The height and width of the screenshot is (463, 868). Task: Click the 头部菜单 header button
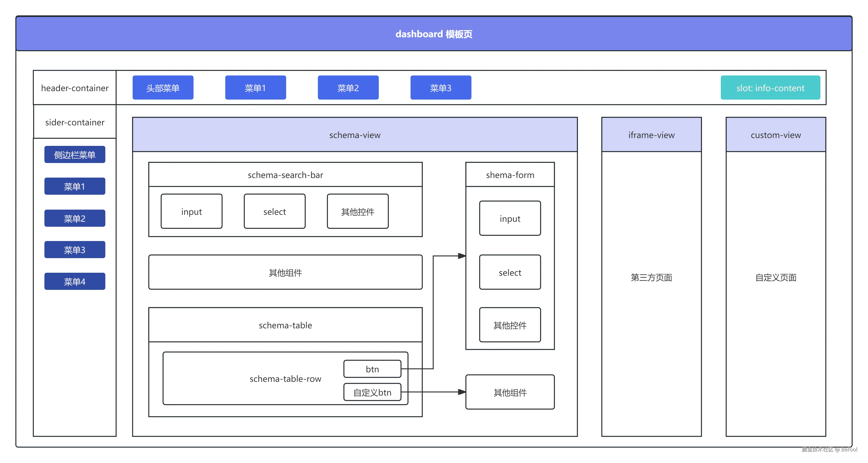[163, 88]
